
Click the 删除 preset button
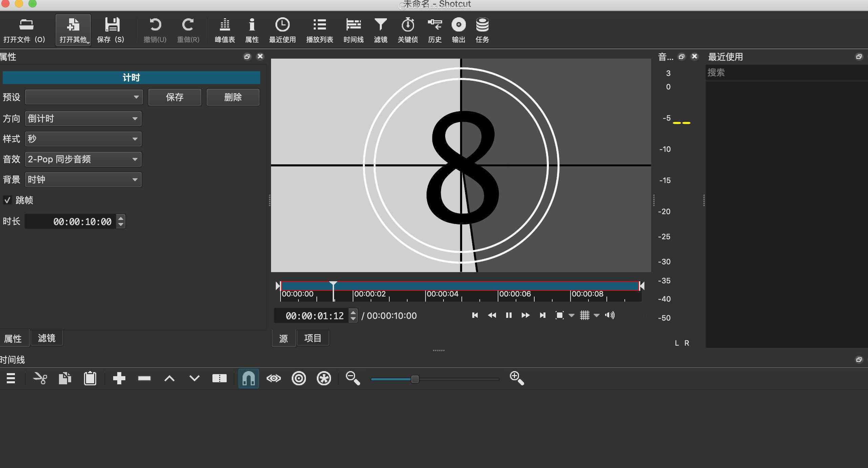(x=233, y=97)
